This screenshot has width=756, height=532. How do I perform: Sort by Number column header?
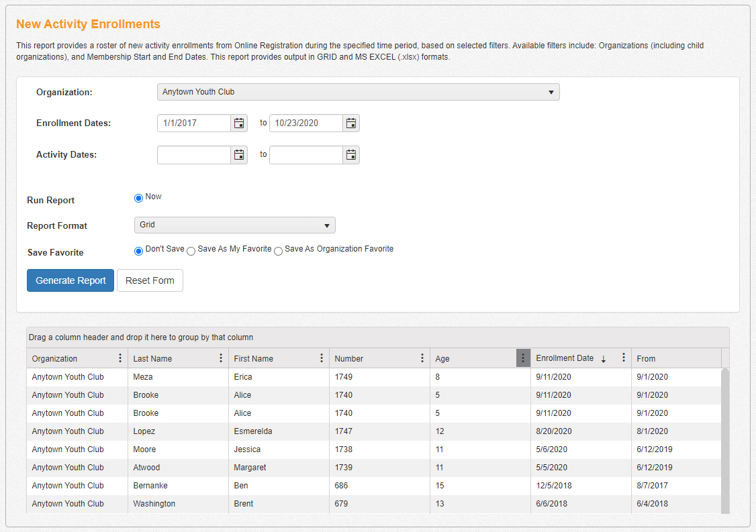coord(348,358)
